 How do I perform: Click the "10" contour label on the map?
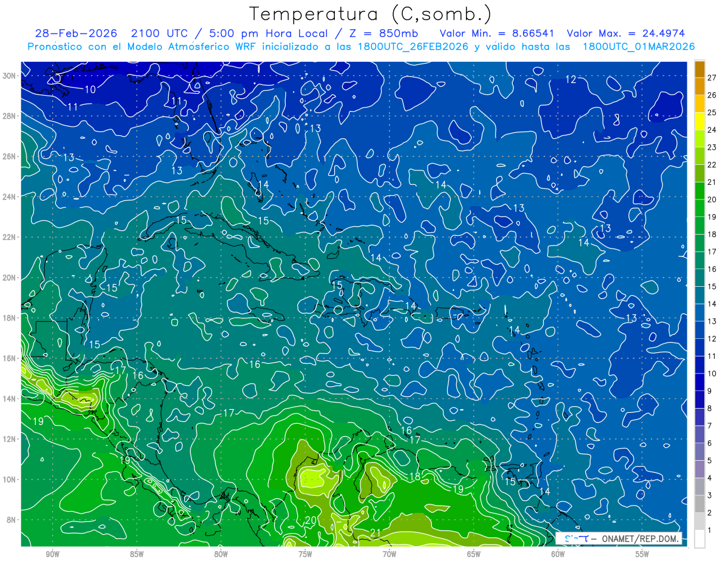click(90, 90)
